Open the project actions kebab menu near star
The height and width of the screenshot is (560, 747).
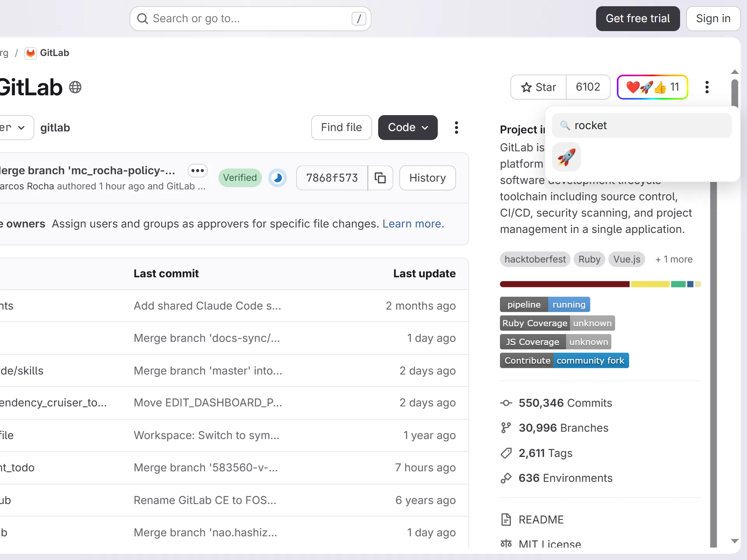coord(707,87)
